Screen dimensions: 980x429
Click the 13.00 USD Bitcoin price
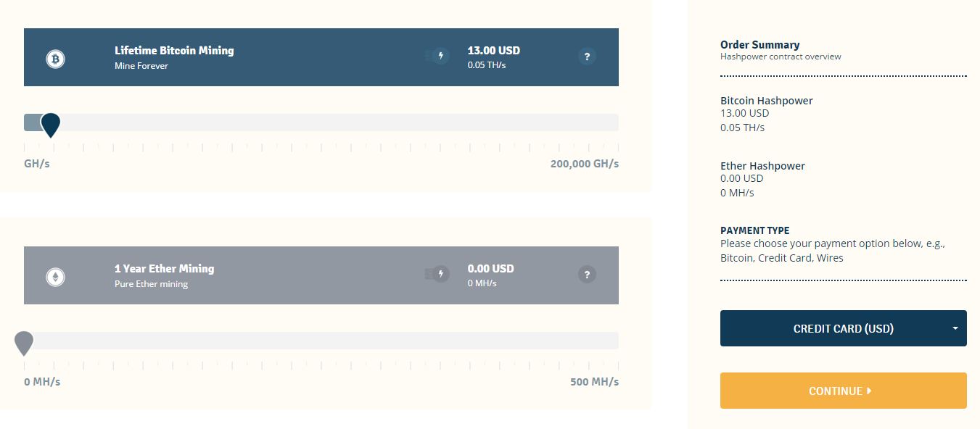(x=494, y=51)
